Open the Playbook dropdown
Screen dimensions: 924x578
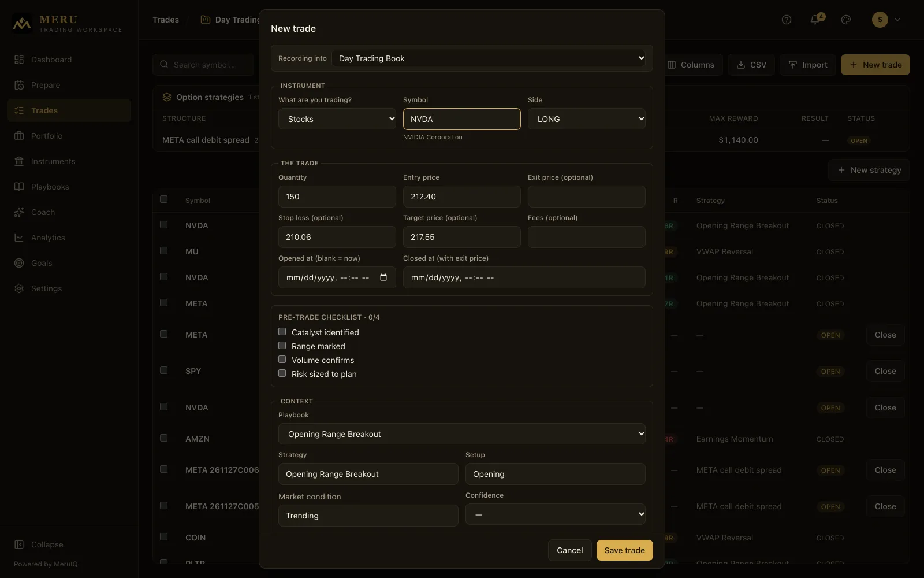(x=462, y=434)
